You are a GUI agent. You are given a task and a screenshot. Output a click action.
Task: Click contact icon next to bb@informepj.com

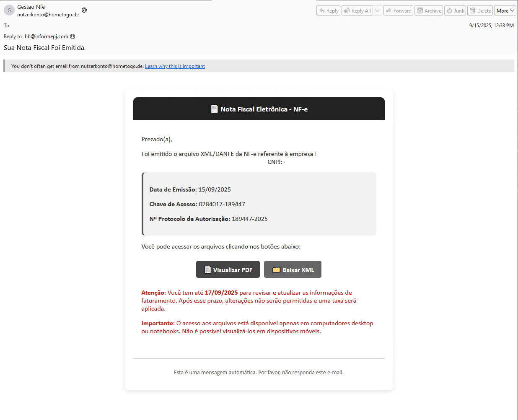coord(73,36)
